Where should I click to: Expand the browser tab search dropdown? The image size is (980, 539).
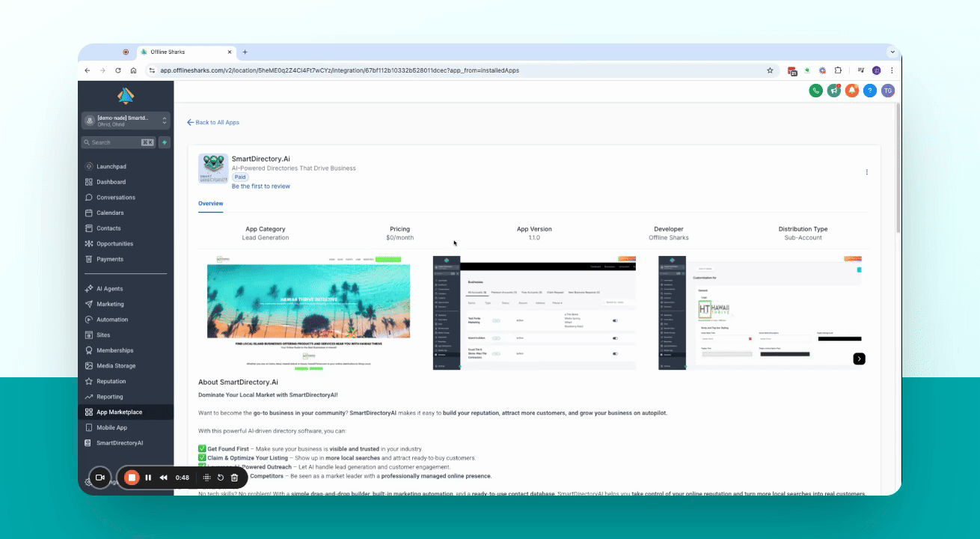coord(892,52)
